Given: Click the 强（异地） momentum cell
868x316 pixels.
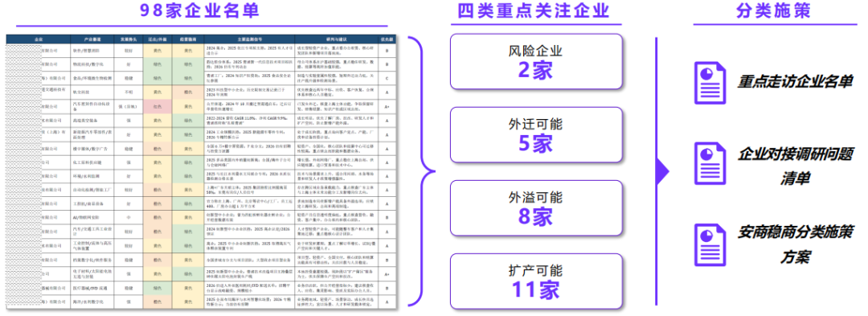Looking at the screenshot, I should coord(129,105).
